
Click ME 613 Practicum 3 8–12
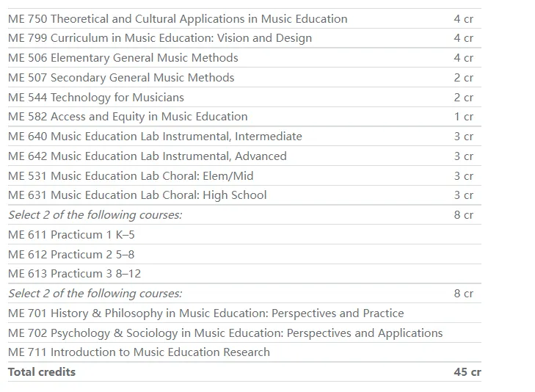(x=74, y=274)
